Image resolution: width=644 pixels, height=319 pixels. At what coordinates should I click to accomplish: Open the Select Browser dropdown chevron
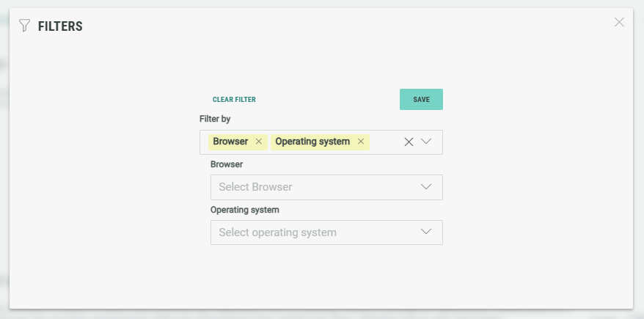(426, 187)
